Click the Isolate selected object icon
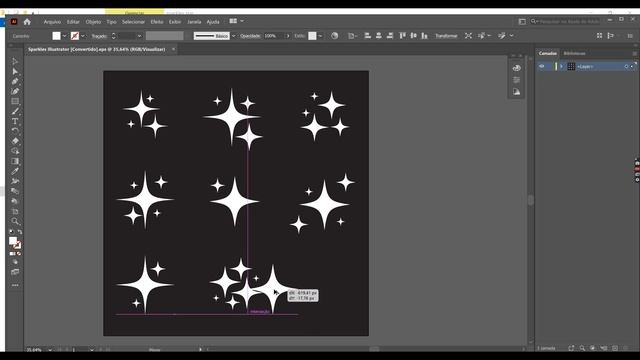640x360 pixels. [x=468, y=36]
